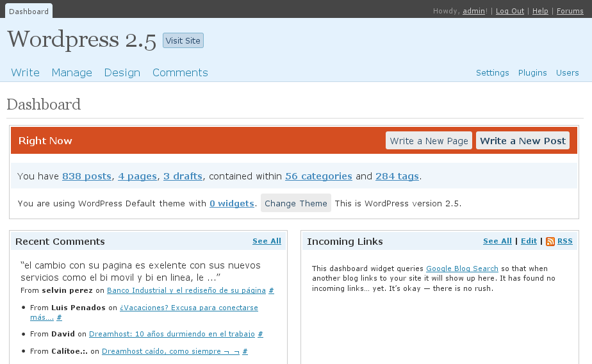The width and height of the screenshot is (592, 364).
Task: Open the Comments menu
Action: click(180, 72)
